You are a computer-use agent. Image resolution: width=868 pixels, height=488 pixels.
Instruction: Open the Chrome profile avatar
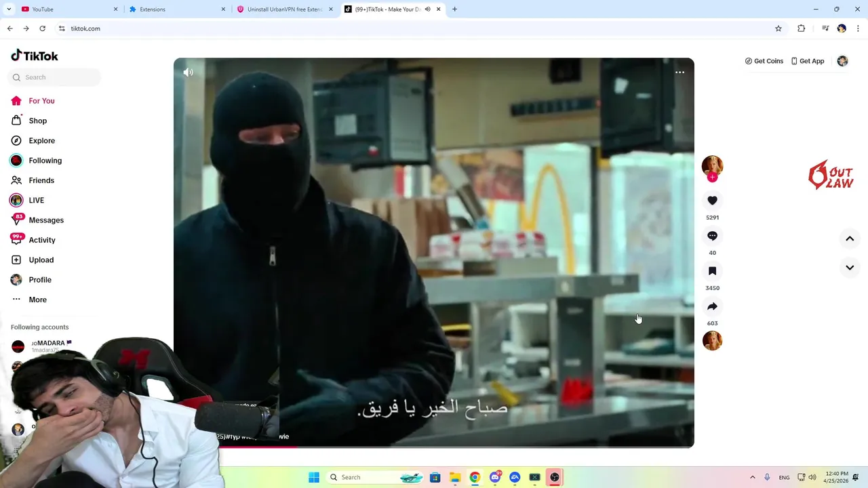842,28
